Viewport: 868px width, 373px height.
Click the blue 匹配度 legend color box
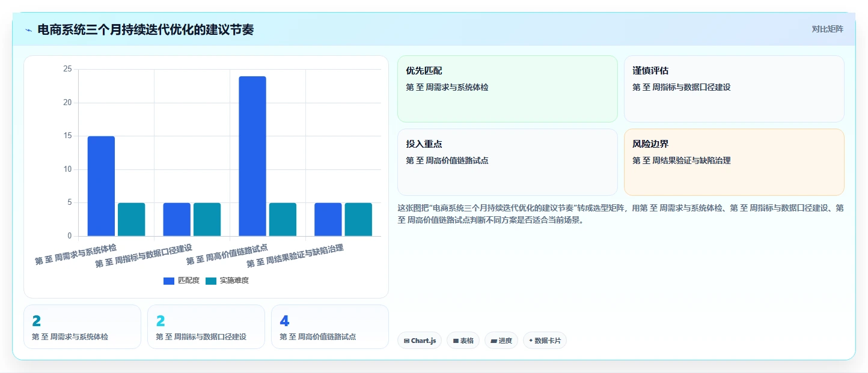click(x=169, y=281)
